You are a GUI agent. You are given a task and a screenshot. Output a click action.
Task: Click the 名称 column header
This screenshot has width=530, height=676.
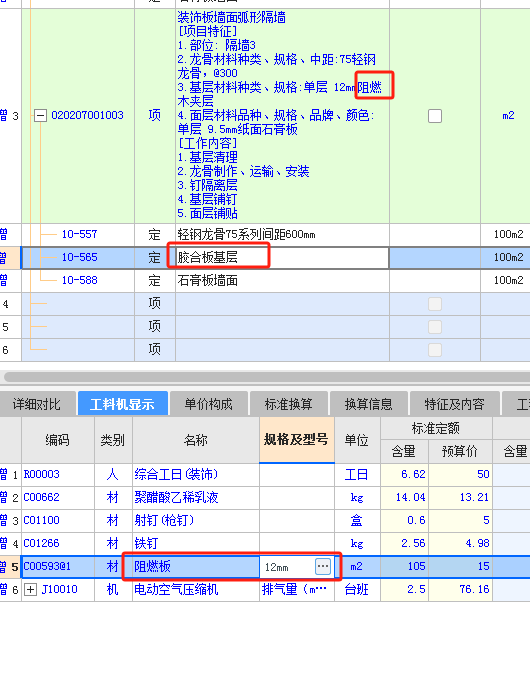coord(196,440)
